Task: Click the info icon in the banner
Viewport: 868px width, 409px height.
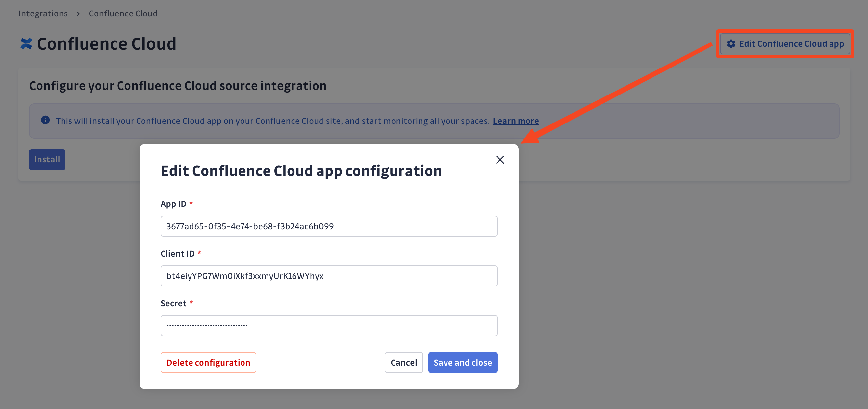Action: point(45,120)
